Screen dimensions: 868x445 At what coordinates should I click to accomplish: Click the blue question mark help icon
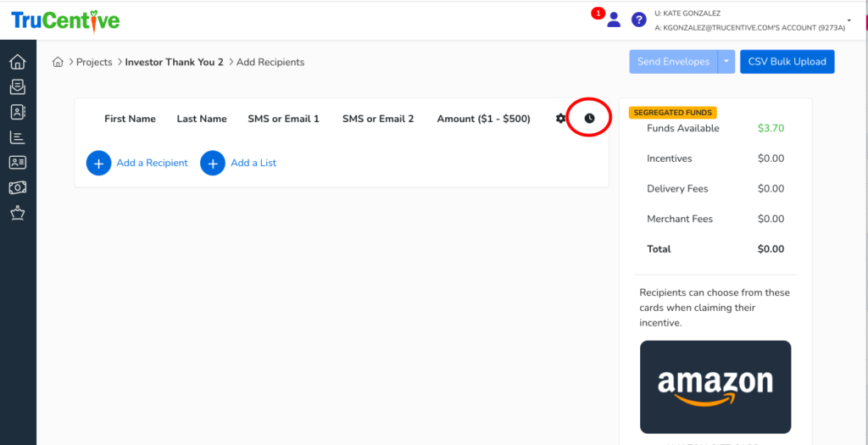tap(638, 19)
